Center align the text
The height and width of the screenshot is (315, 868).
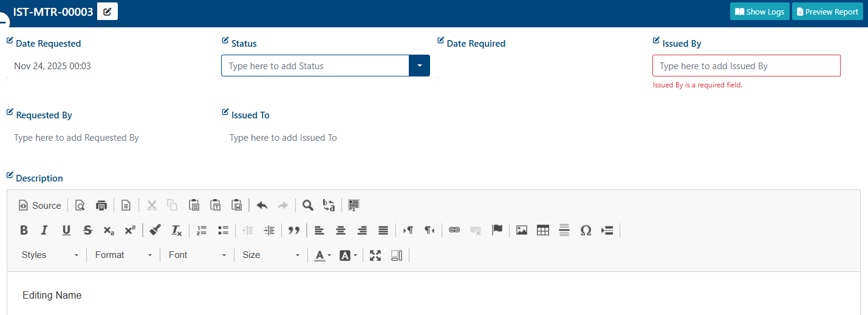point(341,231)
